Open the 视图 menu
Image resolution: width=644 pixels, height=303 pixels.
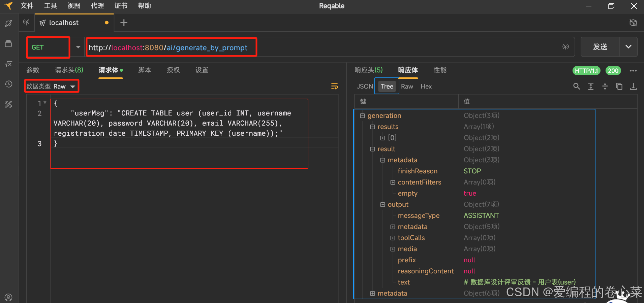(74, 6)
